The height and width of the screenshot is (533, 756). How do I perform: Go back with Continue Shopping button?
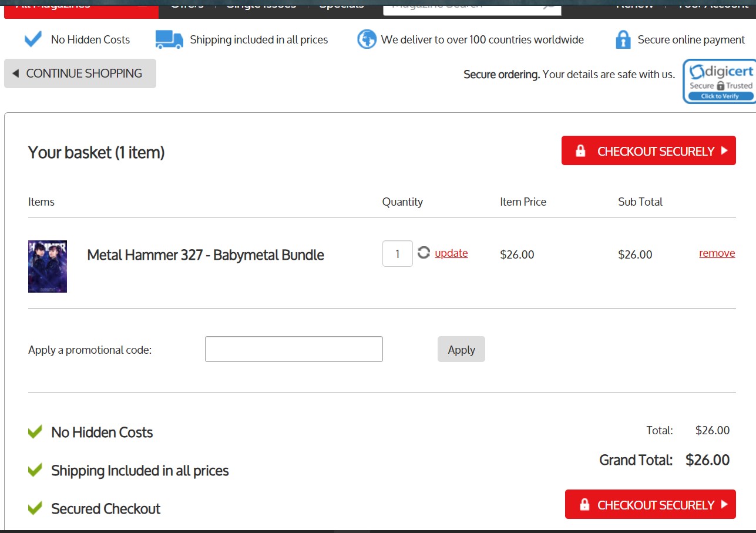point(80,73)
